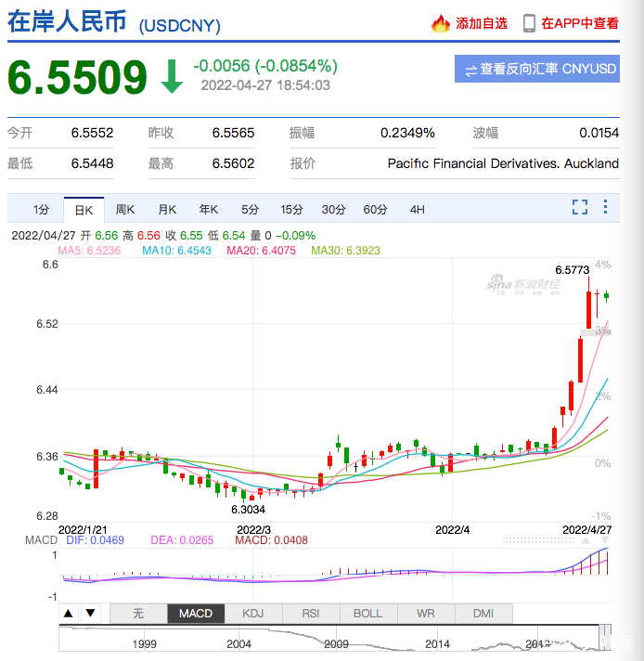Image resolution: width=644 pixels, height=661 pixels.
Task: Click the DIF: 0.0469 value
Action: tap(96, 540)
